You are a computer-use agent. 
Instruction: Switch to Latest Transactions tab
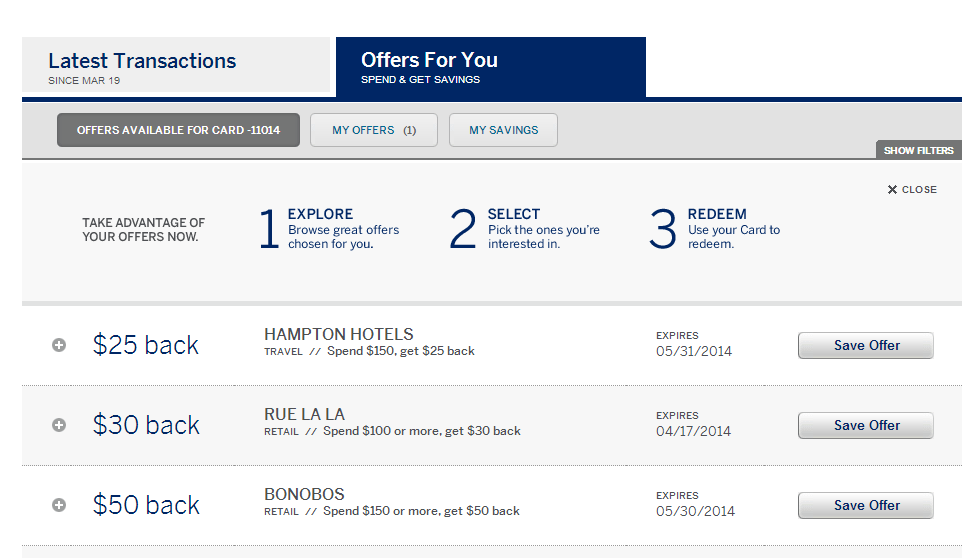click(176, 65)
